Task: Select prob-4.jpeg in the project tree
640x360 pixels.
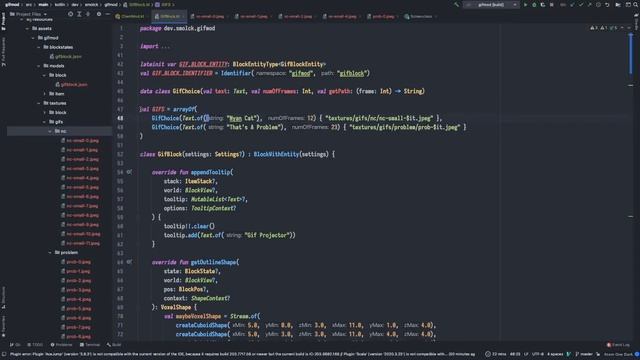Action: click(x=76, y=299)
